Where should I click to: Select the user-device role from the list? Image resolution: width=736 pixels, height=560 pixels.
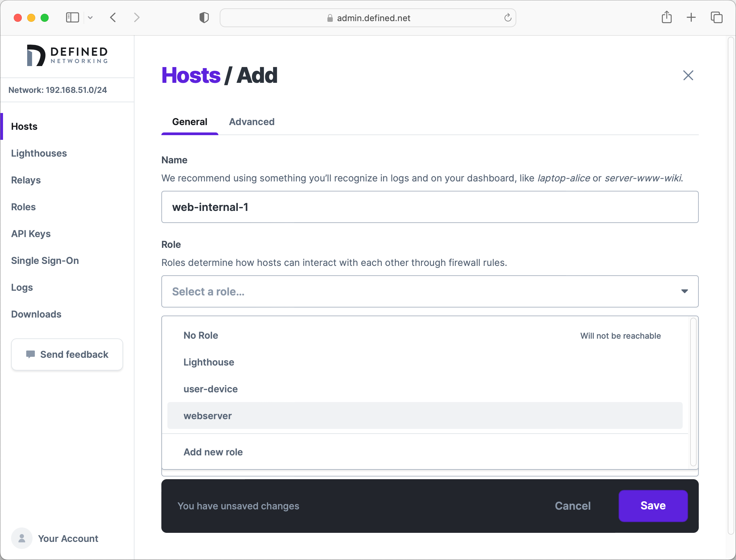[x=210, y=389]
